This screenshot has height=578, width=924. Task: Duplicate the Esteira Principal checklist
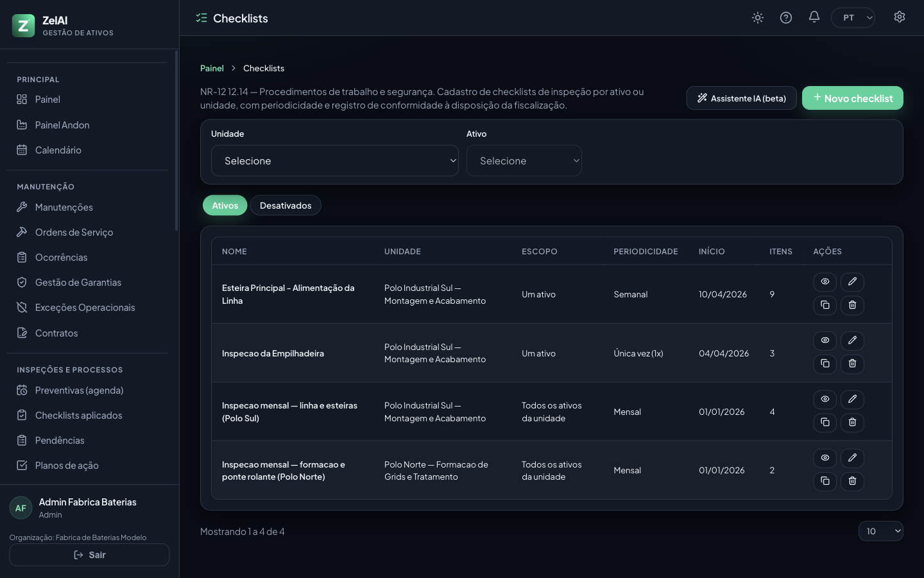pos(825,305)
